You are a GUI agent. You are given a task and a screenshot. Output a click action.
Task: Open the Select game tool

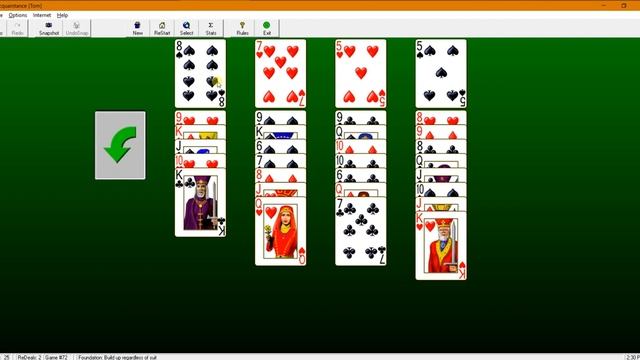187,28
